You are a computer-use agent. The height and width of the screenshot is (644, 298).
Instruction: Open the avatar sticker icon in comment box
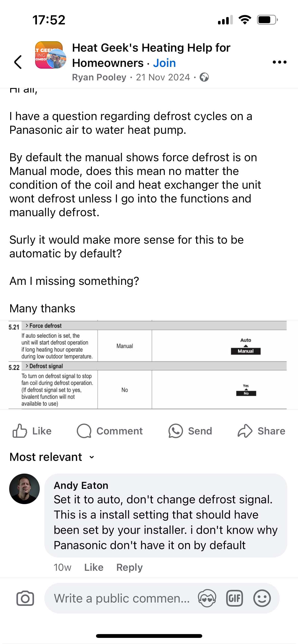click(207, 598)
